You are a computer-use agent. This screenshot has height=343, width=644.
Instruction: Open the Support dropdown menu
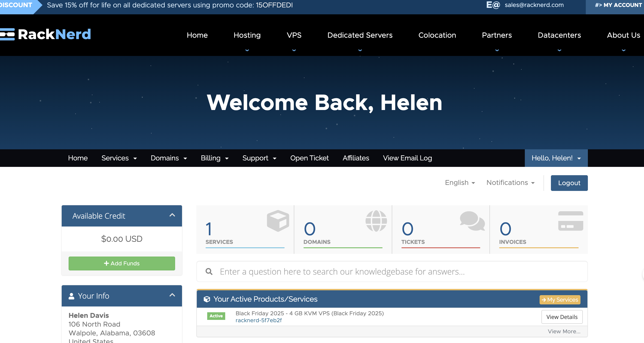click(x=259, y=158)
